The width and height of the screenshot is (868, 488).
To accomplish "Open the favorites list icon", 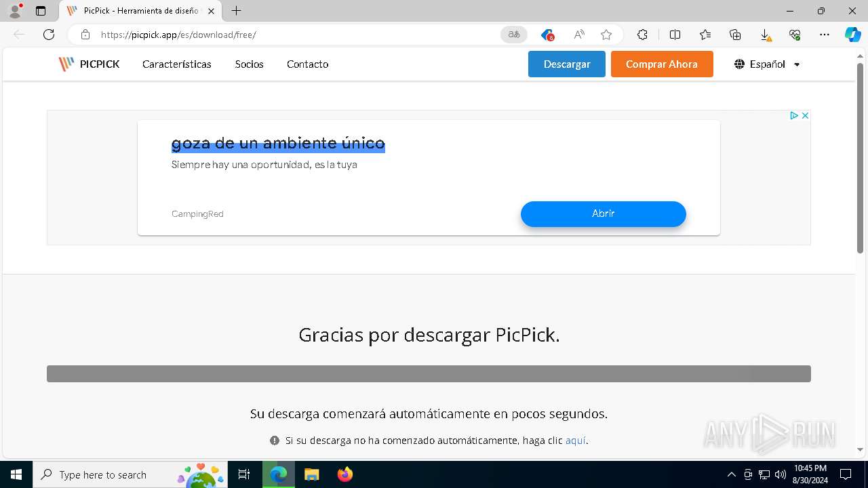I will point(705,35).
